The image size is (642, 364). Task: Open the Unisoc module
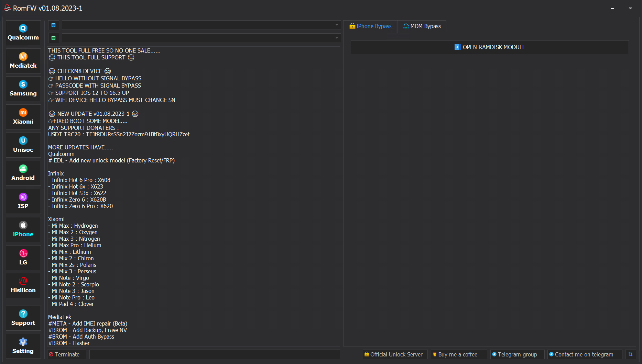pyautogui.click(x=23, y=145)
